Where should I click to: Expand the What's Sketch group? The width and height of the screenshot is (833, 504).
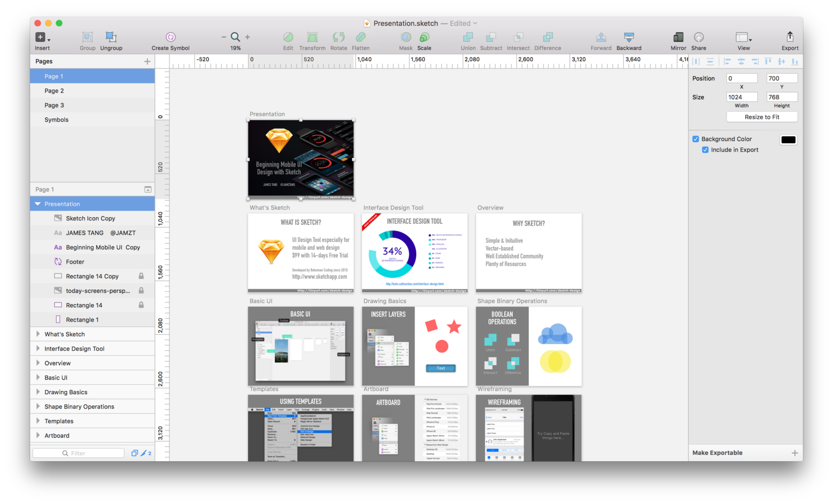pos(38,334)
